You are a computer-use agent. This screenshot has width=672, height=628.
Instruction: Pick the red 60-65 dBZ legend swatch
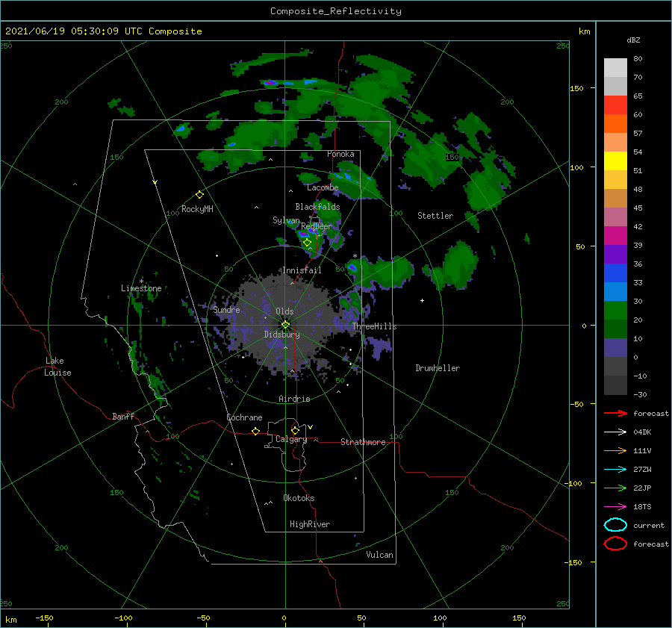tap(615, 105)
